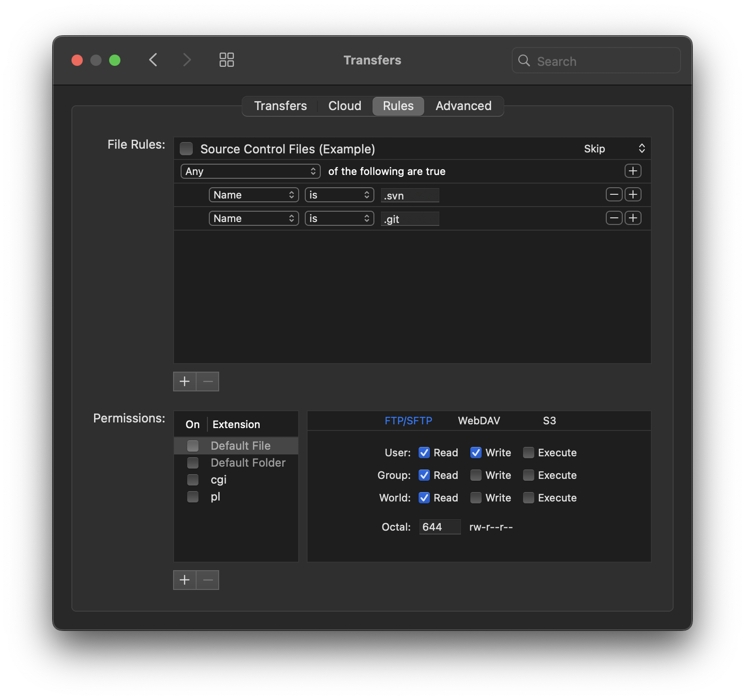Click the Extension column header
The width and height of the screenshot is (745, 700).
pyautogui.click(x=253, y=424)
